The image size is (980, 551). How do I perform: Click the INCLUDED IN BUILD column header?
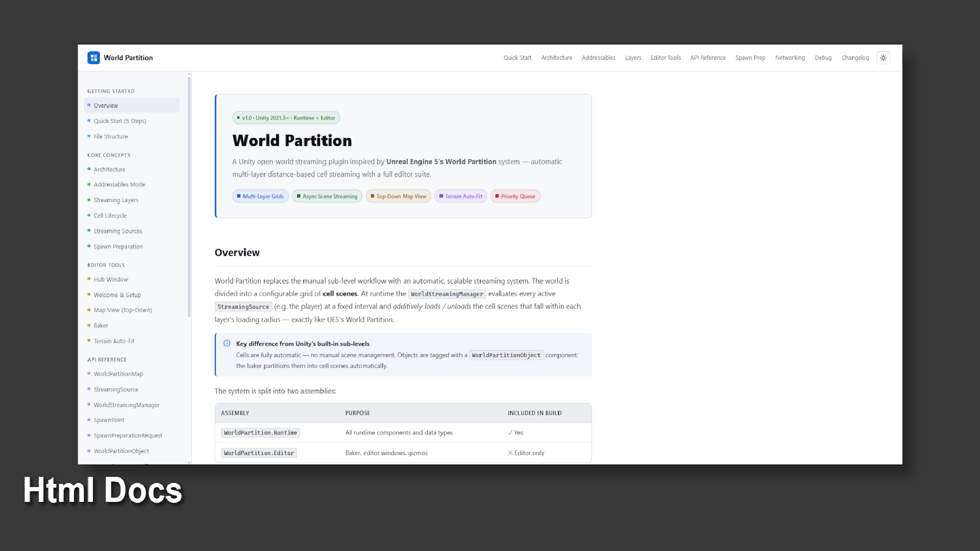coord(534,413)
